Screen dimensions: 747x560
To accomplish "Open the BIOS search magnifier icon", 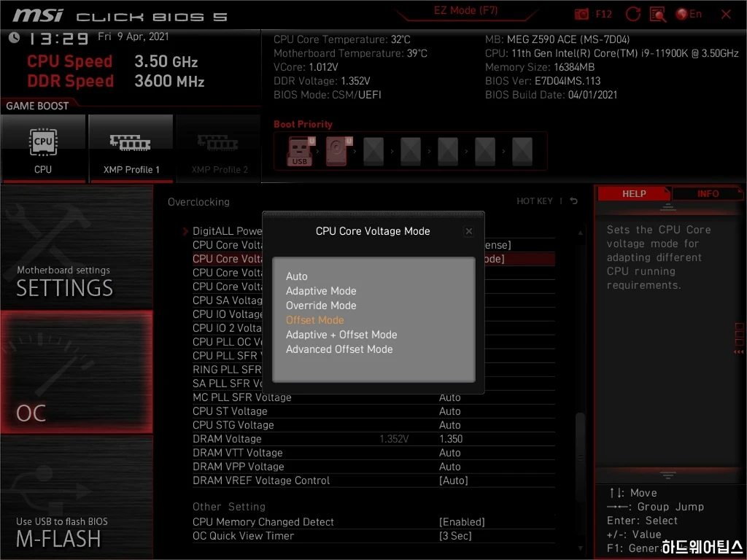I will point(658,15).
